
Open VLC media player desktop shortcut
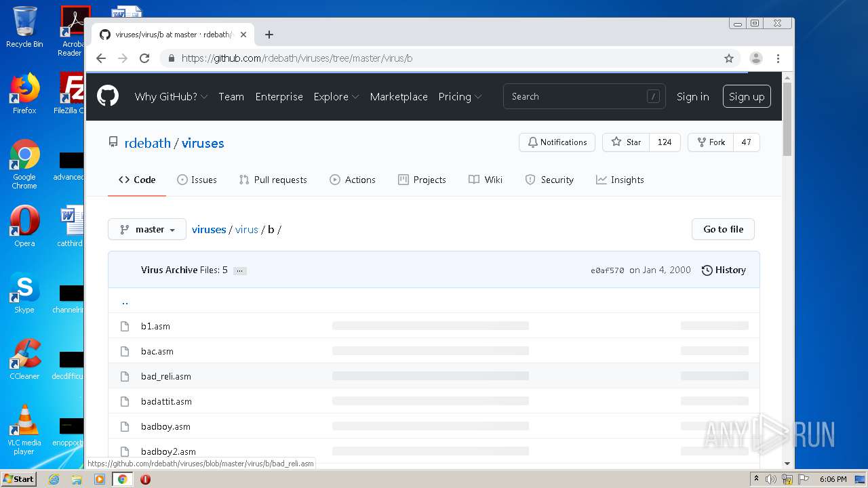[x=24, y=430]
